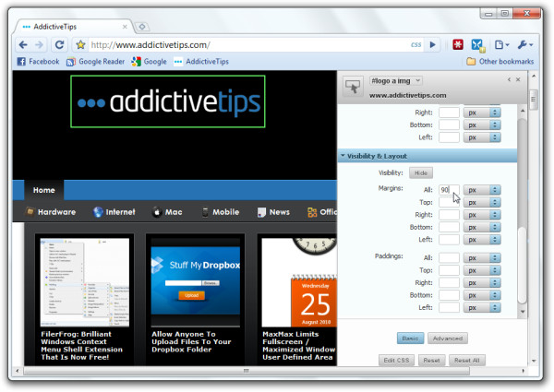Click the Reset button

click(431, 361)
